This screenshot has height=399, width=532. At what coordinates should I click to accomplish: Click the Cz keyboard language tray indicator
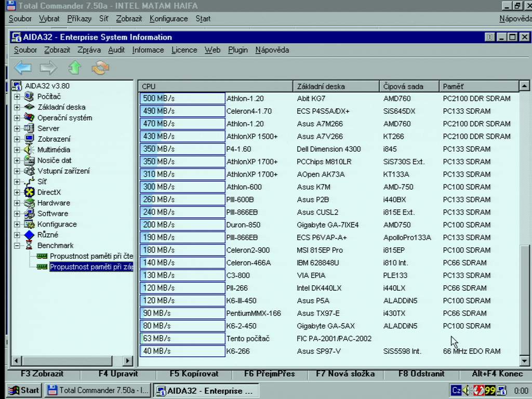(x=456, y=391)
